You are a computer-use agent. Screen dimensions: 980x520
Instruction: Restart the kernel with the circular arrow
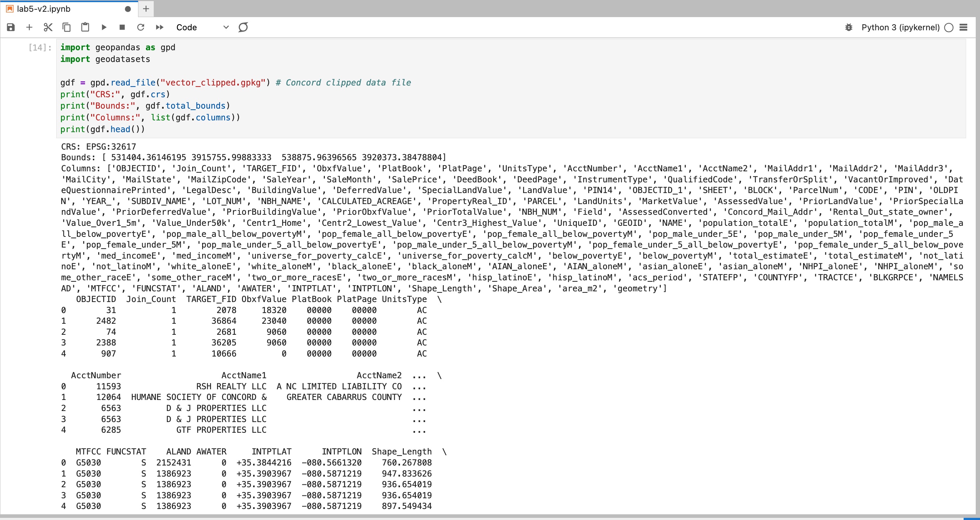click(x=141, y=27)
